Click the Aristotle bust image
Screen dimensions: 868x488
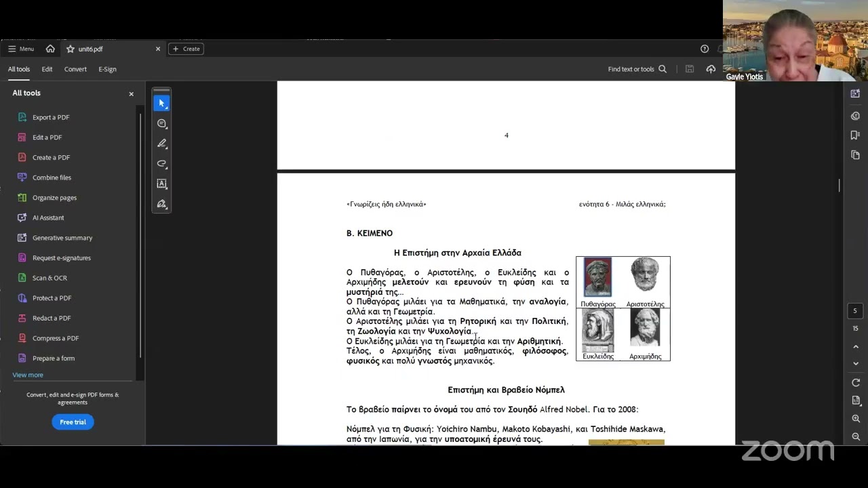(x=644, y=275)
